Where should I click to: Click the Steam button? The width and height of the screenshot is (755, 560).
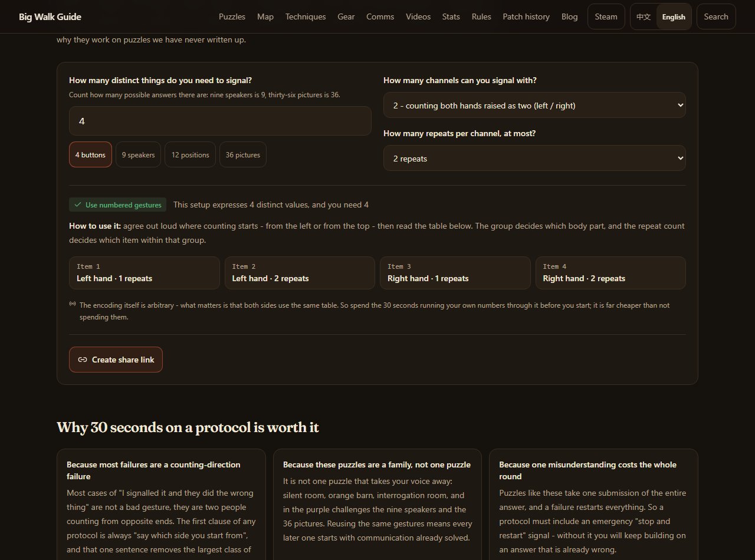[x=606, y=17]
